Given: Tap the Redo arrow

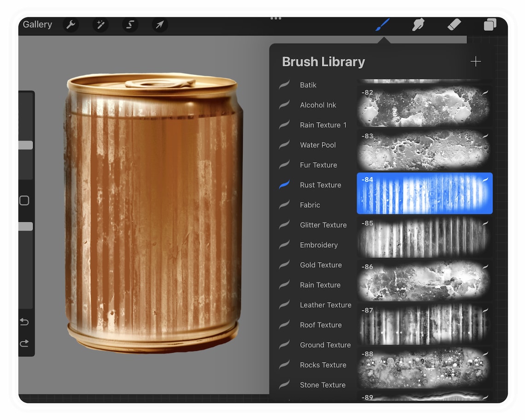Looking at the screenshot, I should click(x=25, y=343).
